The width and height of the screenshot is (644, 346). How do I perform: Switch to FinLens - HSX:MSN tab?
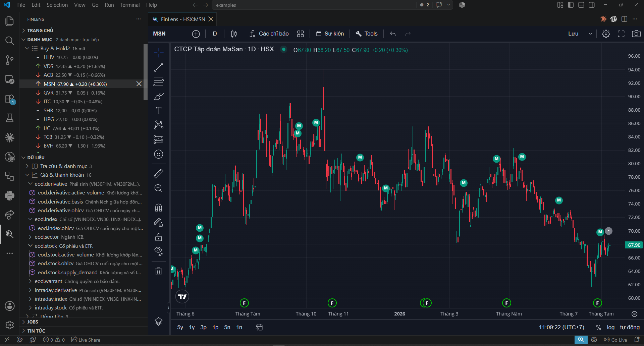tap(182, 19)
